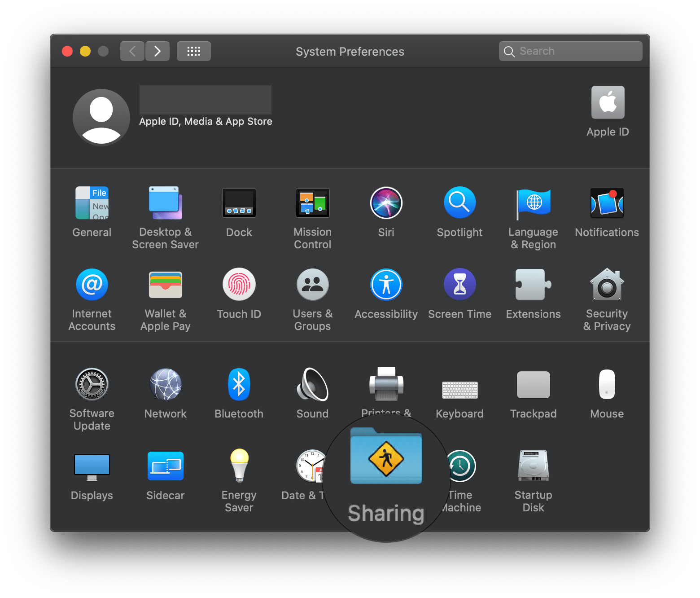Select the Software Update pane

pyautogui.click(x=92, y=384)
